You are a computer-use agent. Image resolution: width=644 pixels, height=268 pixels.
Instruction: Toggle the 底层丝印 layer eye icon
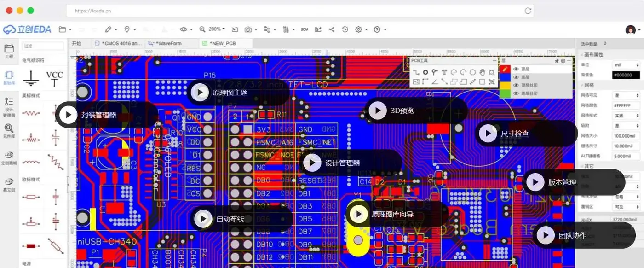tap(516, 93)
